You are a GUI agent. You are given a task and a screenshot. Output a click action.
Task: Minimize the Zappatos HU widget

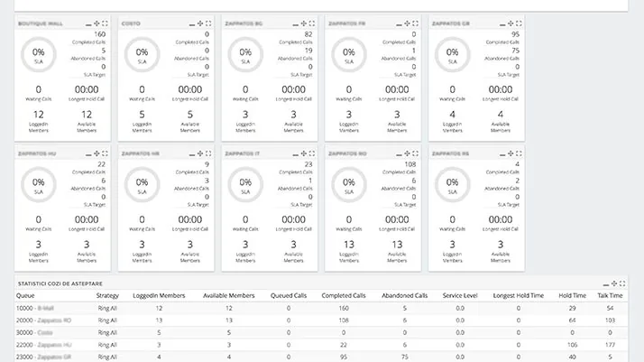click(x=88, y=153)
